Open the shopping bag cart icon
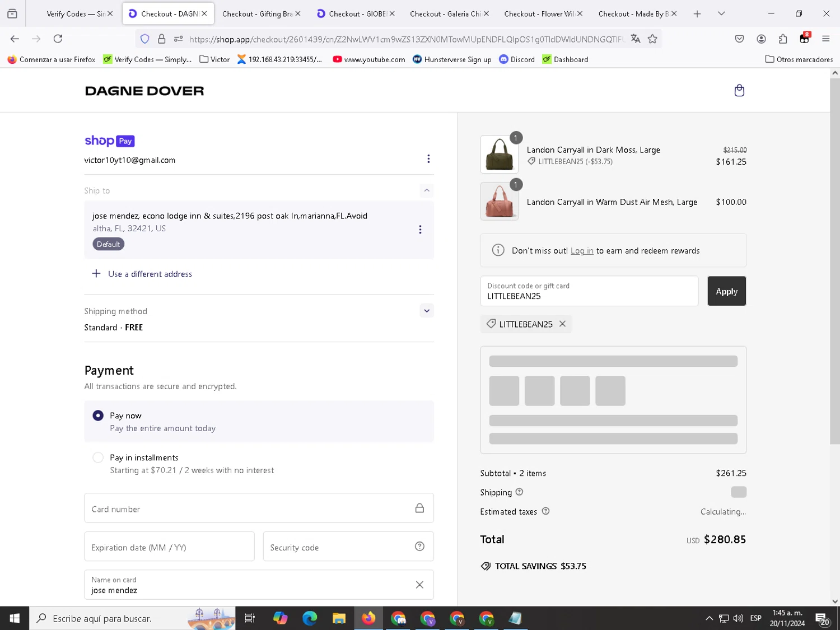840x630 pixels. pos(739,91)
